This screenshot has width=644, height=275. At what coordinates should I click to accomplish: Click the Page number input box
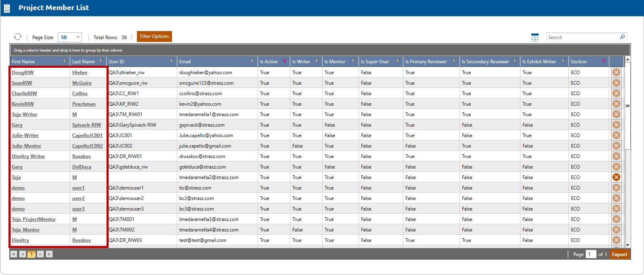point(591,254)
